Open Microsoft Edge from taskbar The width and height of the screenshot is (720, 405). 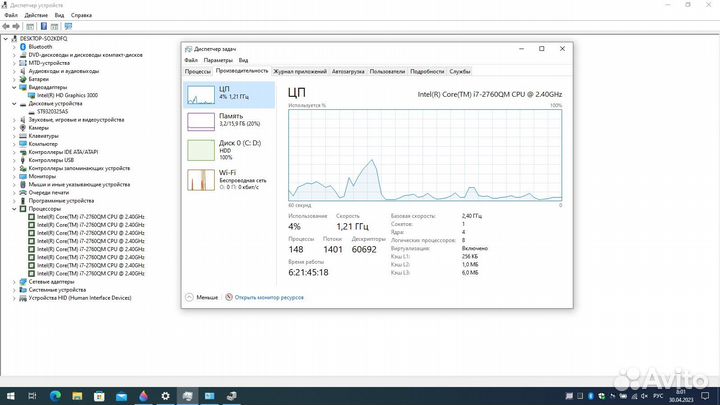coord(55,396)
